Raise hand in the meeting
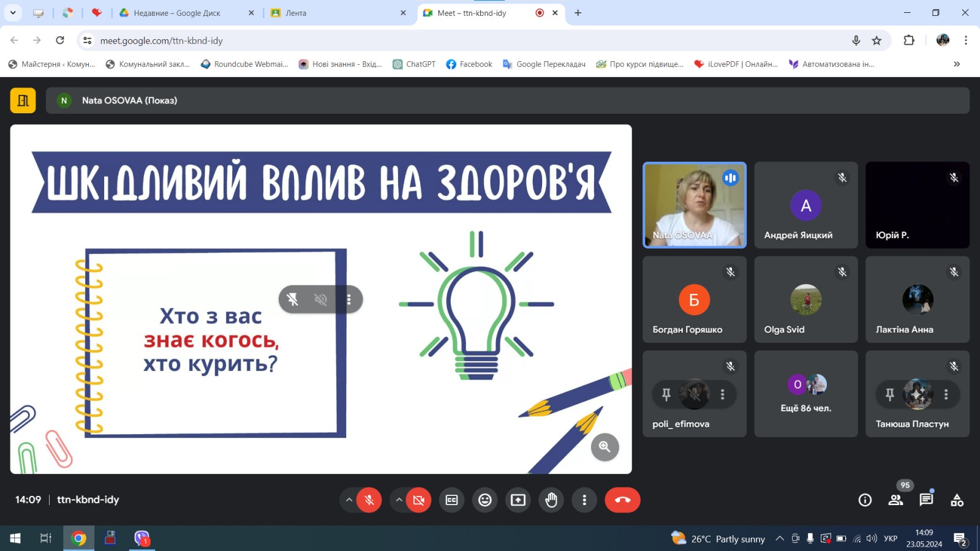The image size is (980, 551). point(551,500)
